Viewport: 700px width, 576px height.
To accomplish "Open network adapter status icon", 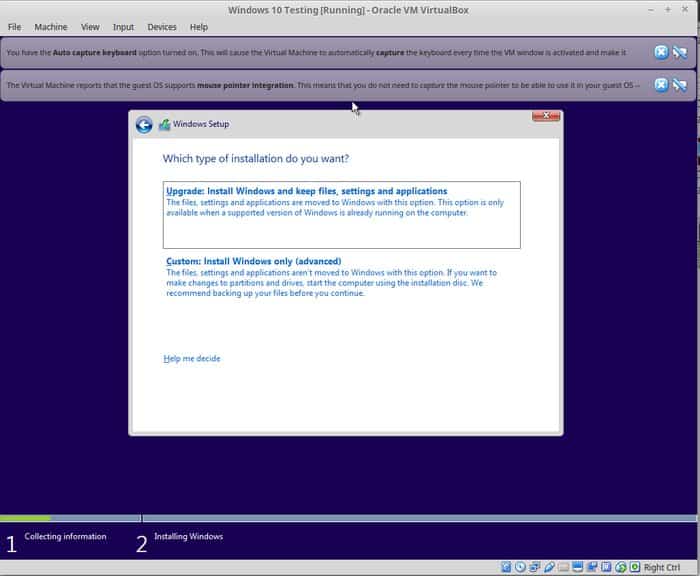I will pyautogui.click(x=534, y=567).
